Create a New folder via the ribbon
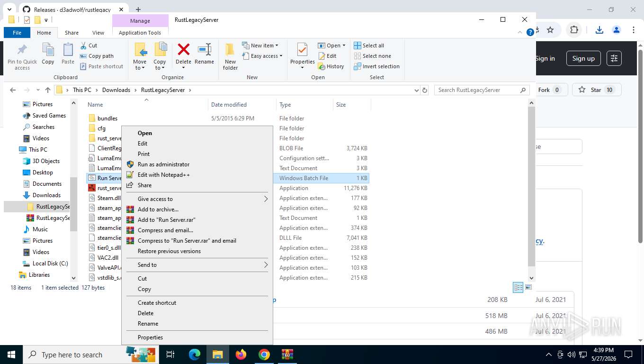644x364 pixels. (230, 56)
